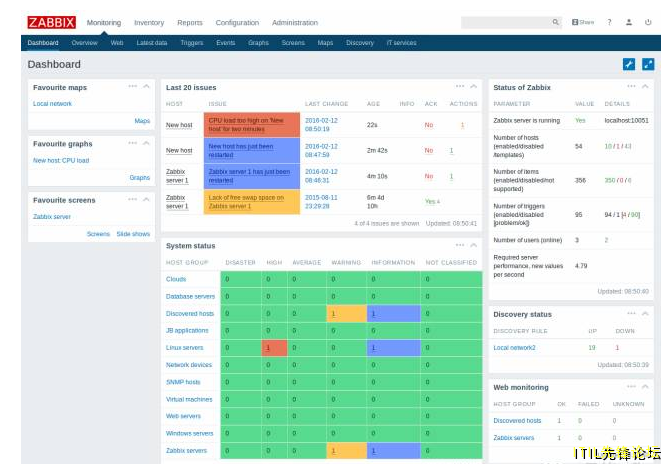Open Linux servers host group
661x464 pixels.
click(185, 348)
